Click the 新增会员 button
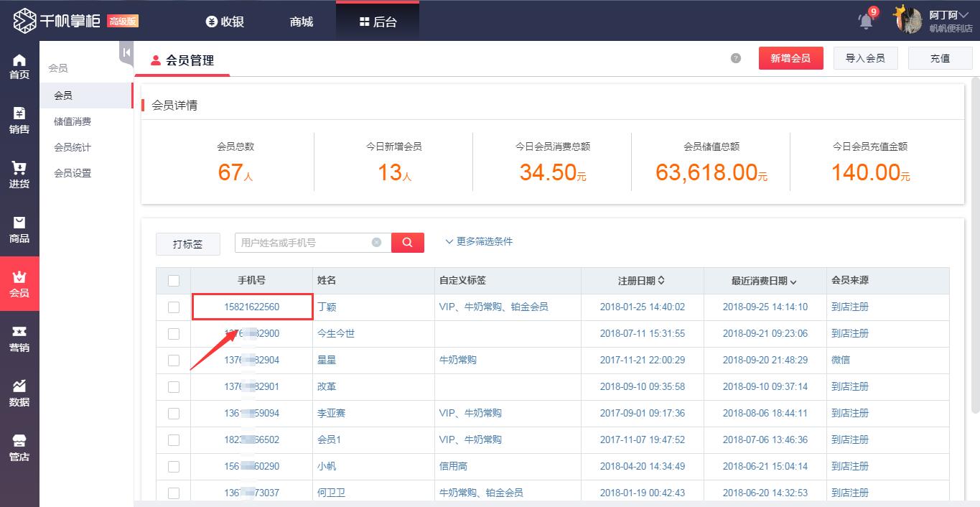This screenshot has height=507, width=980. [790, 58]
